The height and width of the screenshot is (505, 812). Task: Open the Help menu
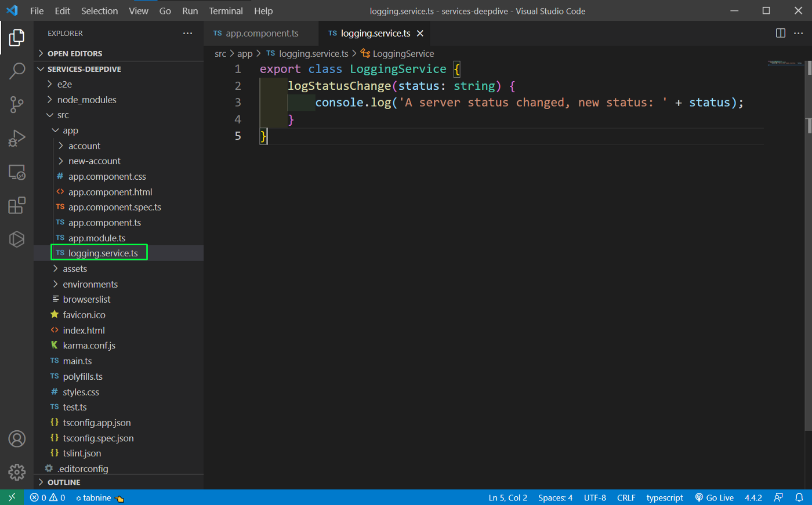263,10
